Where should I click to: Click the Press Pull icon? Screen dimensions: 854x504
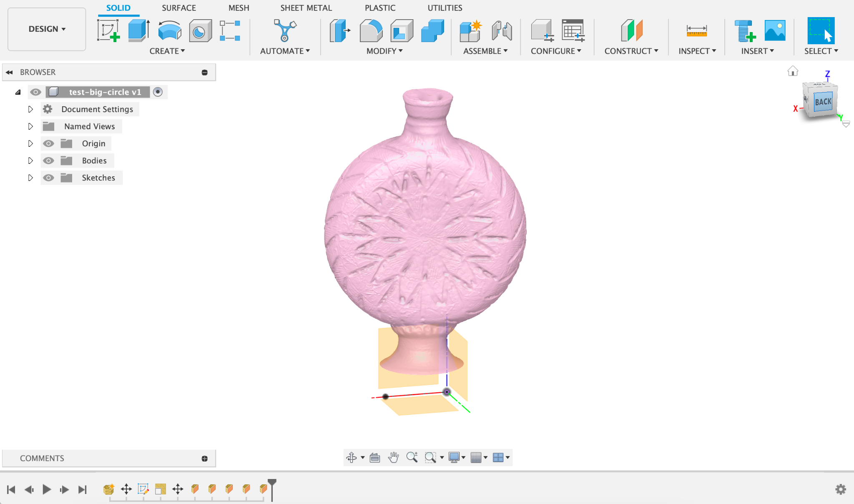click(x=340, y=31)
